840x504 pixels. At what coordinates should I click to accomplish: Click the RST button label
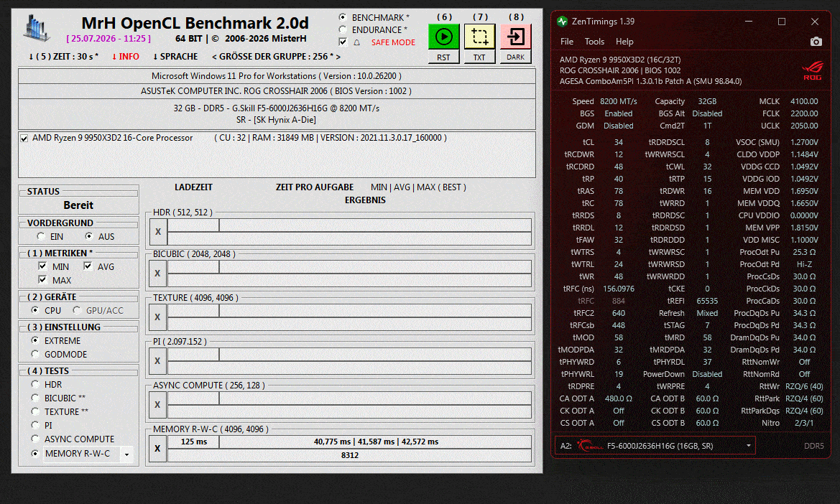tap(443, 57)
